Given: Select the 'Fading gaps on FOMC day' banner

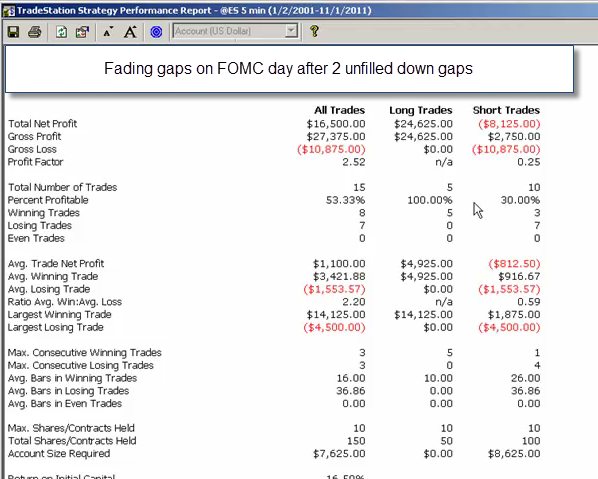Looking at the screenshot, I should coord(289,69).
